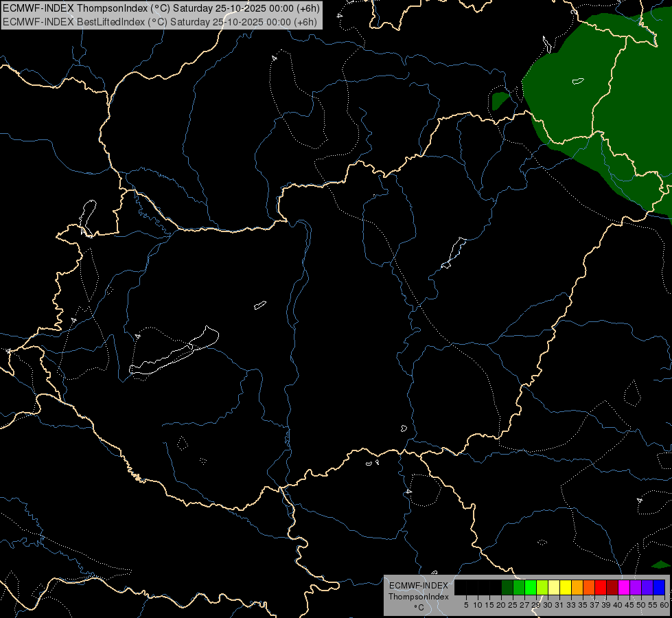Viewport: 672px width, 618px height.
Task: Click the legend tick label "39"
Action: pos(606,605)
